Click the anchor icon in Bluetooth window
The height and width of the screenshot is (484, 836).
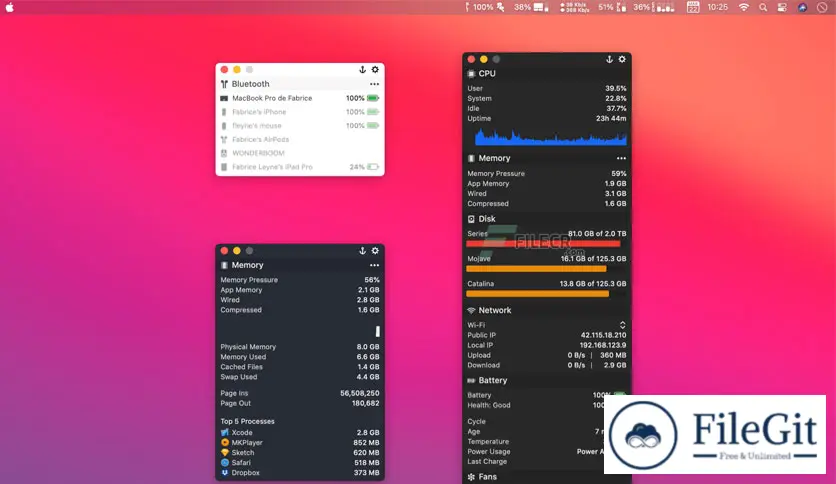coord(362,70)
